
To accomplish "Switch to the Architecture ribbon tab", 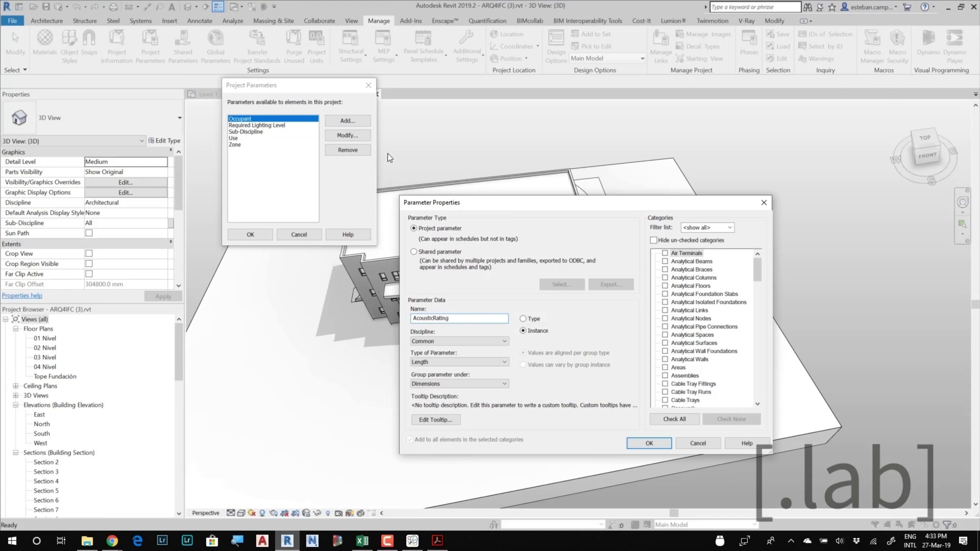I will pos(46,21).
